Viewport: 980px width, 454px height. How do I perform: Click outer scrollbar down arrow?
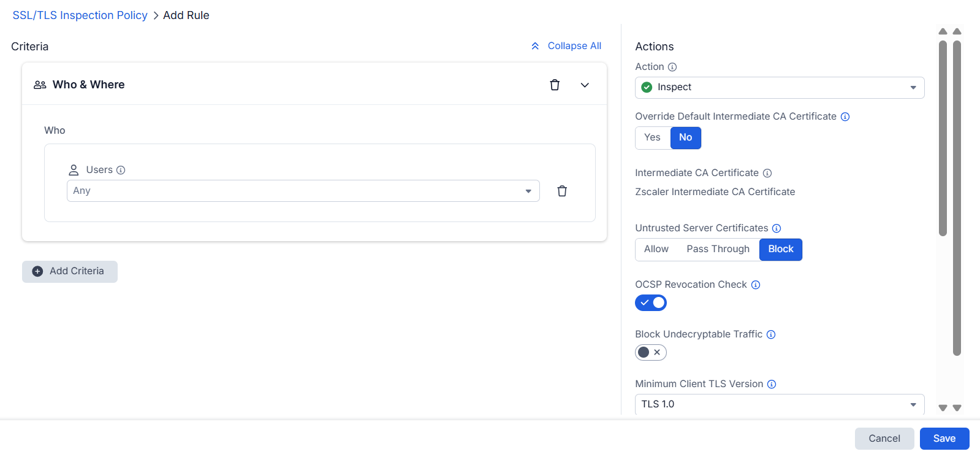pyautogui.click(x=957, y=408)
